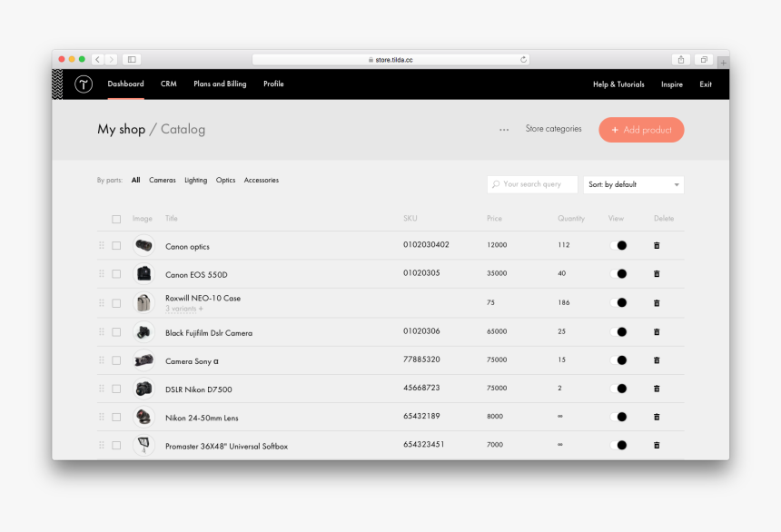Filter products by Cameras
Viewport: 781px width, 532px height.
[x=163, y=180]
